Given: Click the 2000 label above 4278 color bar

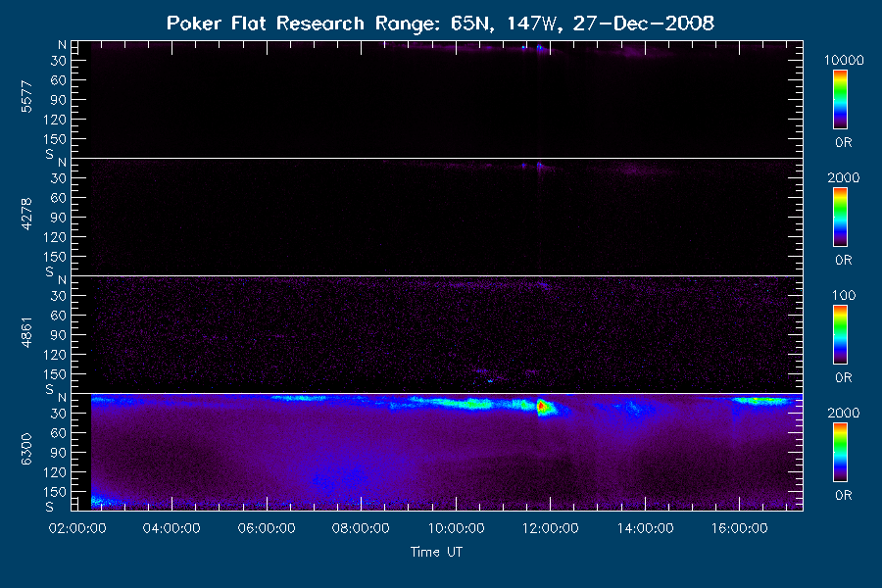Looking at the screenshot, I should [844, 177].
